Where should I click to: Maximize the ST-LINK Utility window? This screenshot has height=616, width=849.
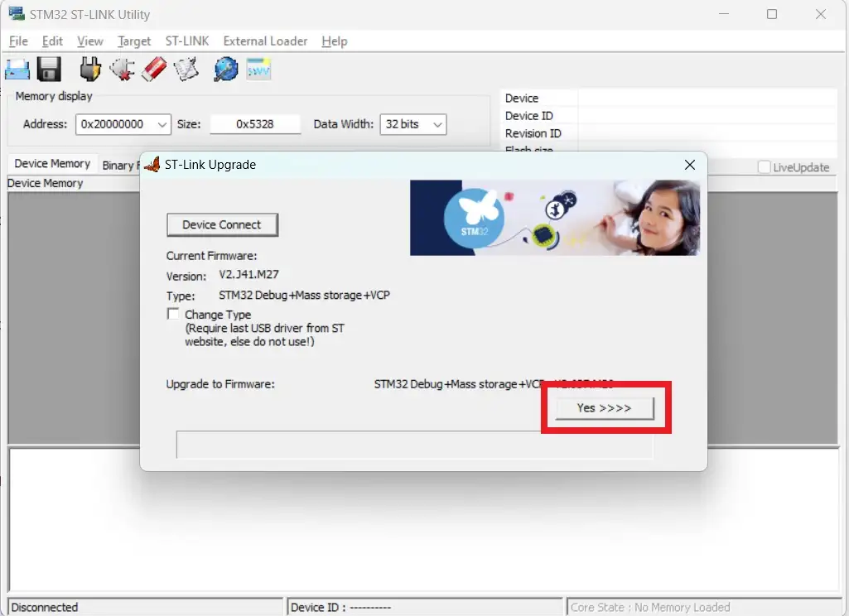[772, 15]
